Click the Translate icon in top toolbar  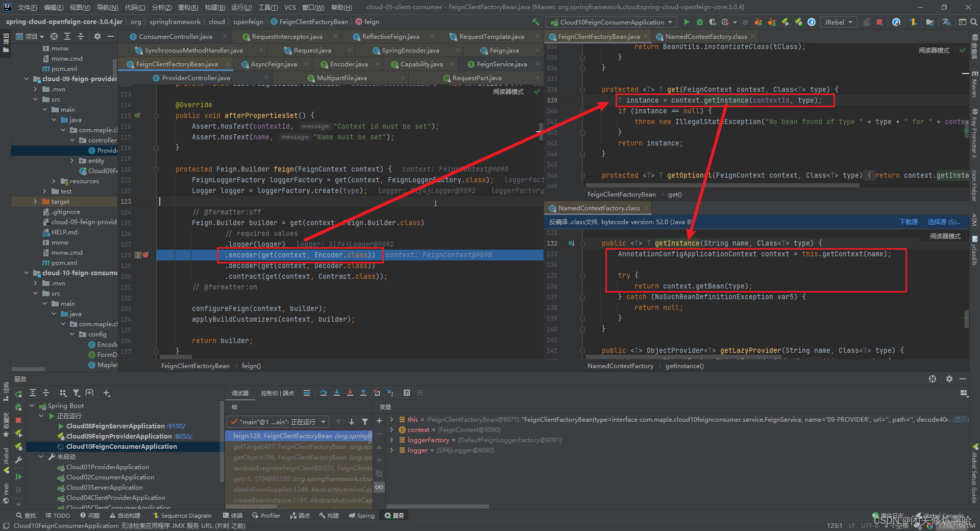click(947, 22)
